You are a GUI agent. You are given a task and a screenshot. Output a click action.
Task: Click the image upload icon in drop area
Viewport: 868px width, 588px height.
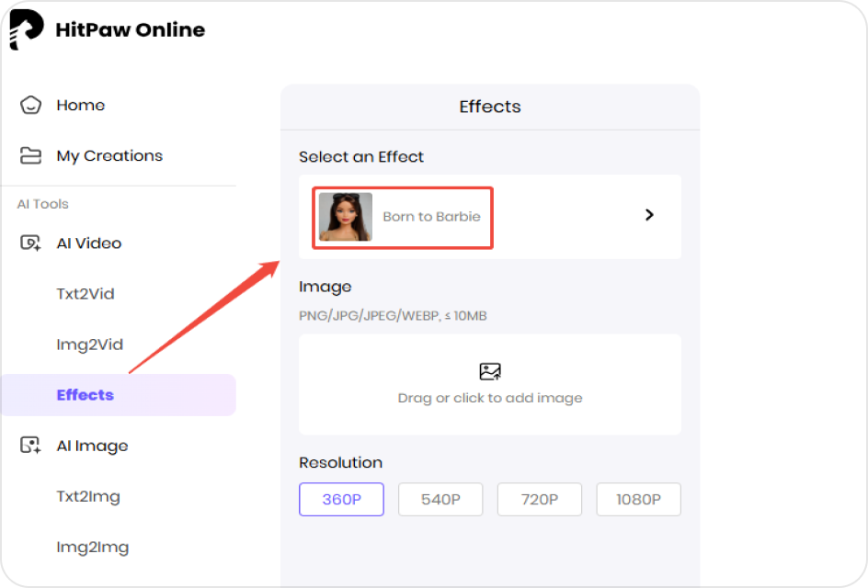489,370
